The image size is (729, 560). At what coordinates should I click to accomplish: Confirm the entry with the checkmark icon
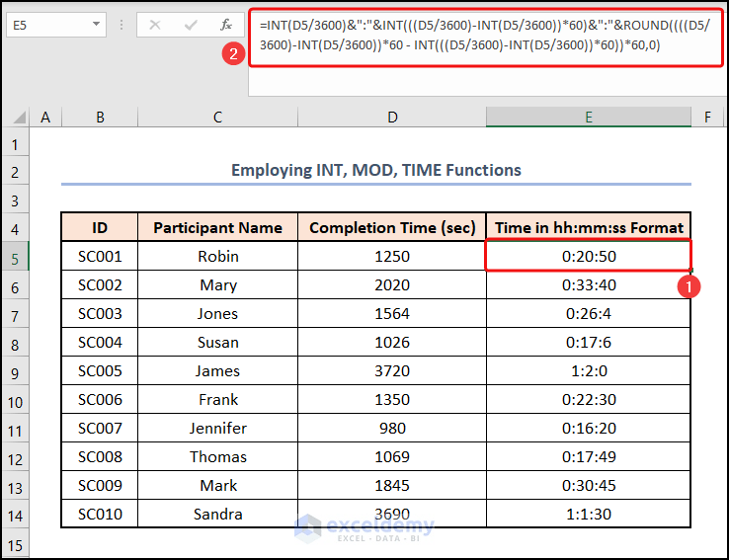(x=191, y=25)
